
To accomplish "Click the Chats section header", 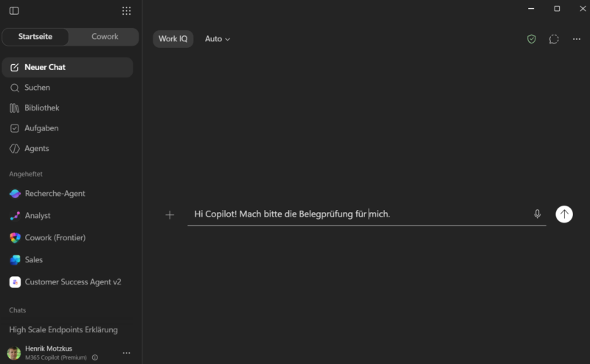I will click(x=18, y=310).
